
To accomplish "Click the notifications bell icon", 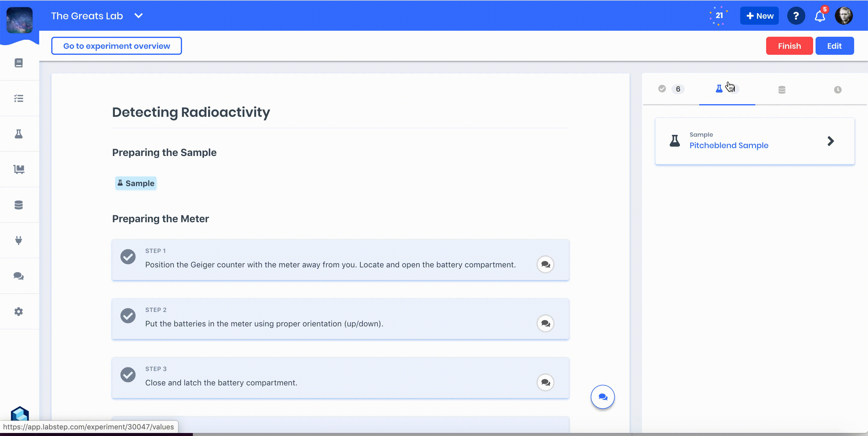I will 819,16.
